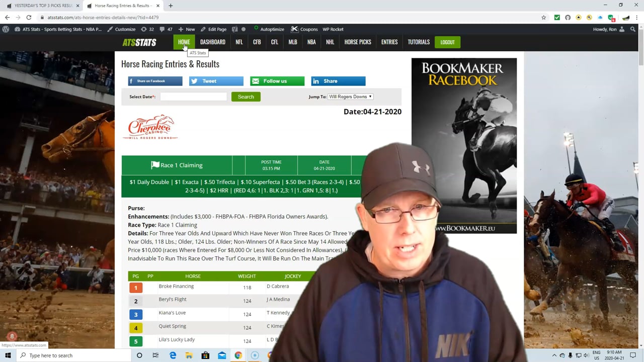This screenshot has width=644, height=362.
Task: Go to the CFL section
Action: click(275, 42)
